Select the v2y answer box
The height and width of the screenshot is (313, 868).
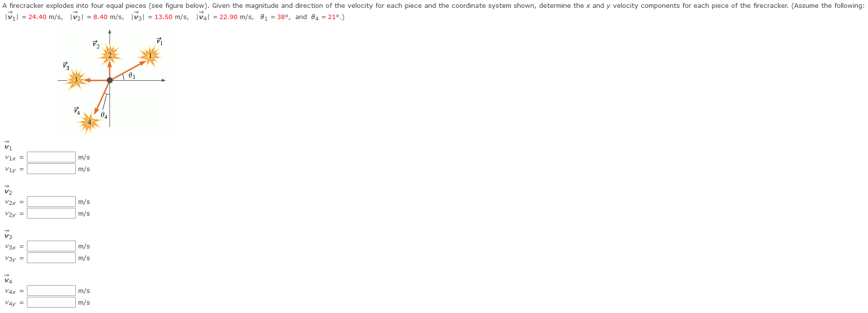pos(51,213)
